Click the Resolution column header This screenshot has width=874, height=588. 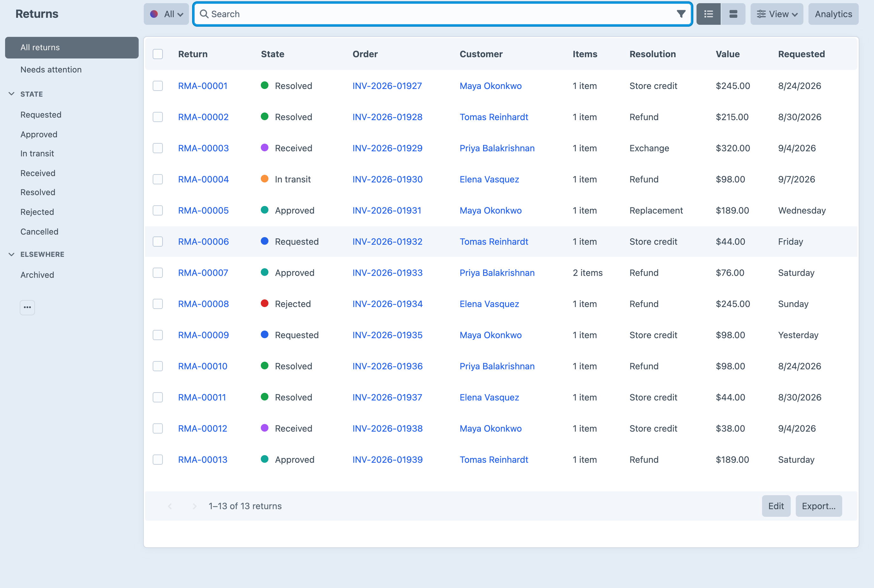point(653,54)
